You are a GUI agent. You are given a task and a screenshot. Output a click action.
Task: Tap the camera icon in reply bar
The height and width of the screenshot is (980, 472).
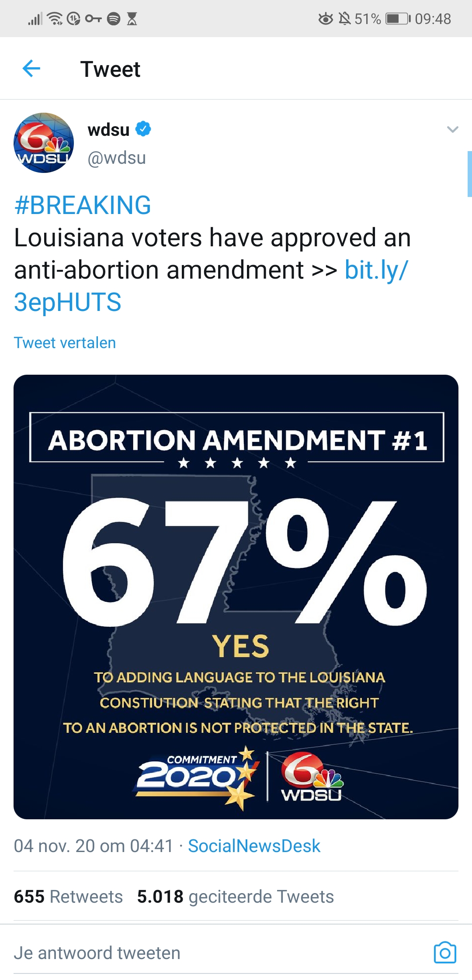tap(445, 952)
